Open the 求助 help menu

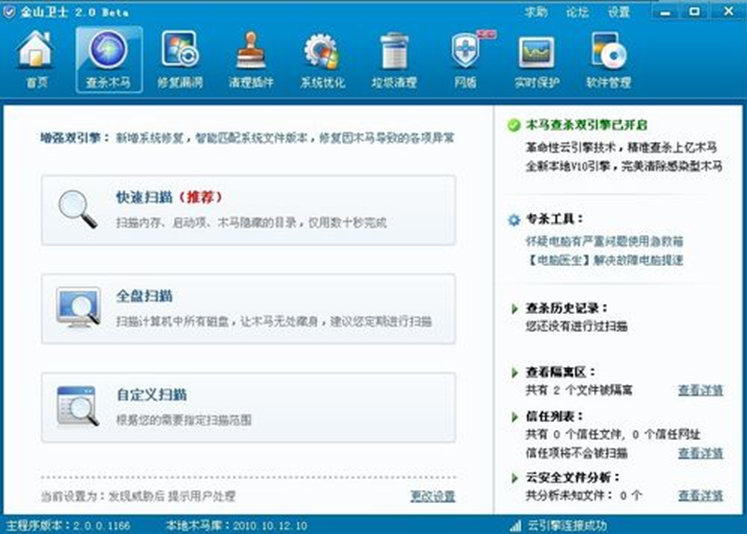(x=535, y=12)
